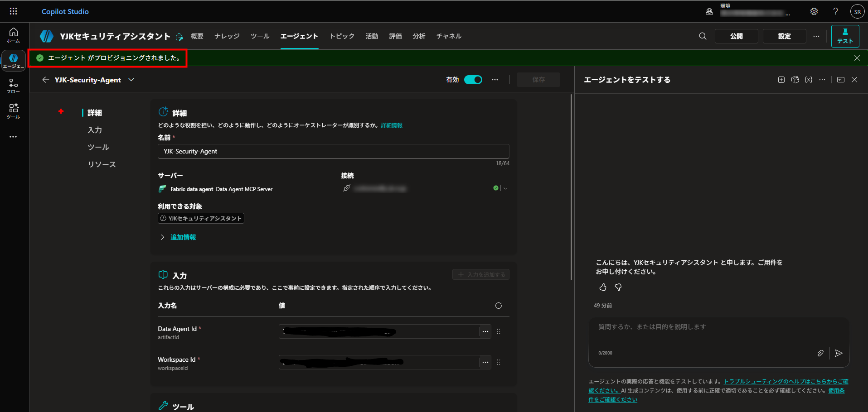Jump to ツール section in side nav
868x412 pixels.
pos(98,147)
